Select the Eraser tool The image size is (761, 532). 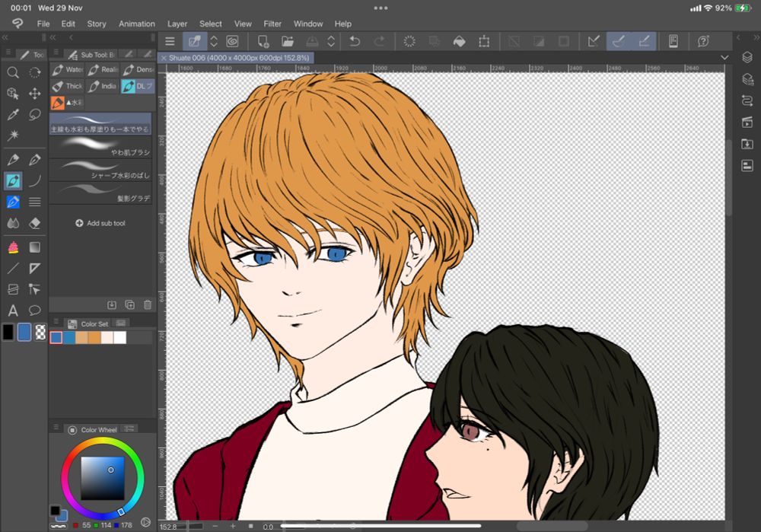click(x=34, y=223)
